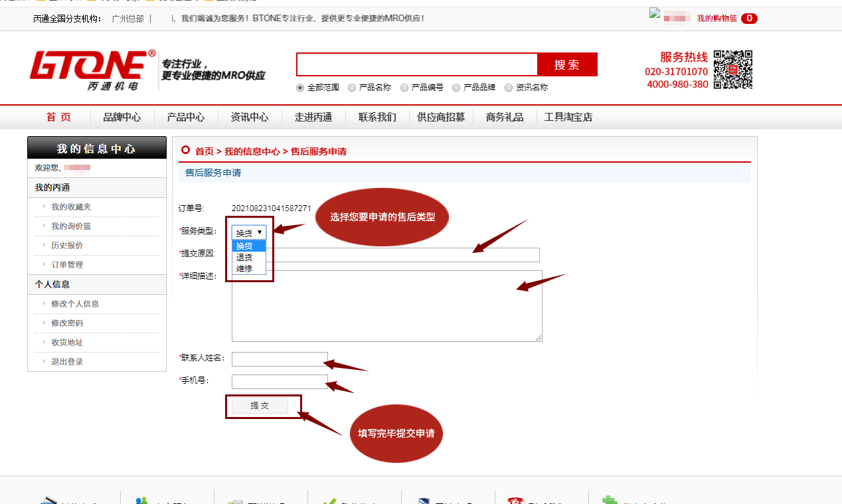Open 我的收藏夹 in the sidebar
Viewport: 842px width, 504px height.
click(71, 207)
